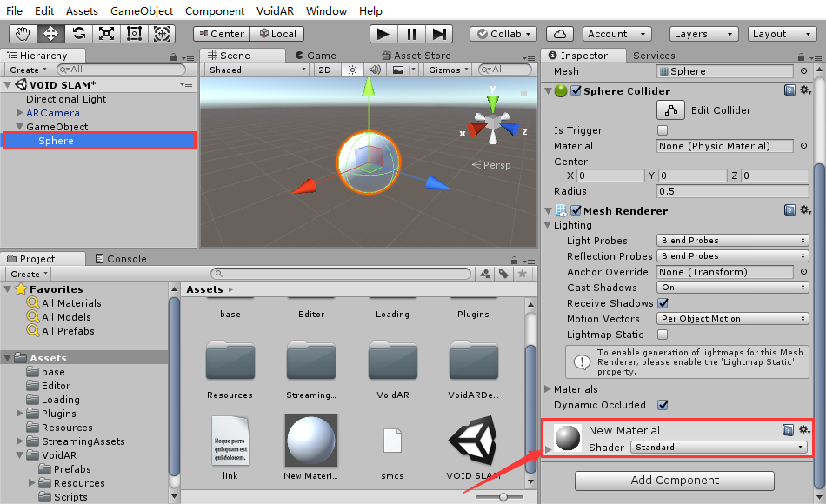The height and width of the screenshot is (504, 826).
Task: Toggle scene audio speaker icon
Action: (375, 70)
